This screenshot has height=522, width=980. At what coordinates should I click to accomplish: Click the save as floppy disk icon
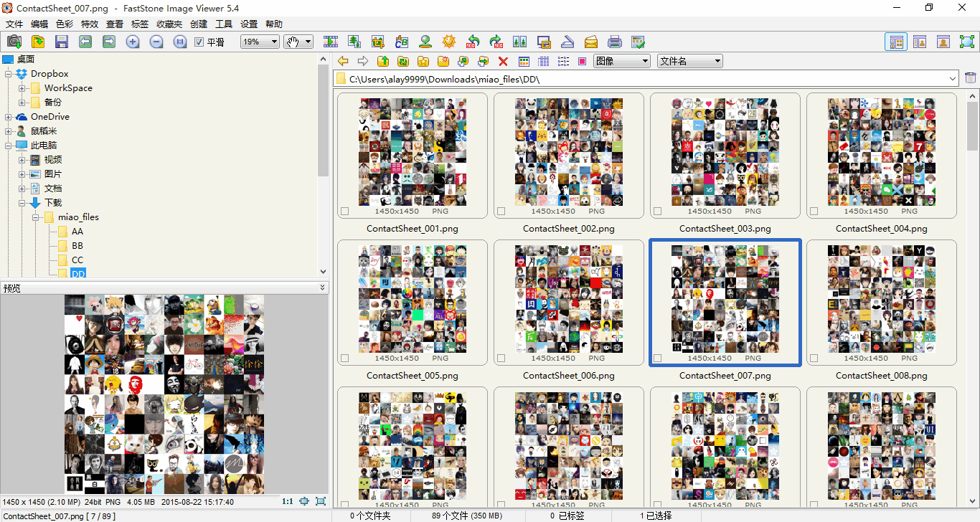click(62, 42)
